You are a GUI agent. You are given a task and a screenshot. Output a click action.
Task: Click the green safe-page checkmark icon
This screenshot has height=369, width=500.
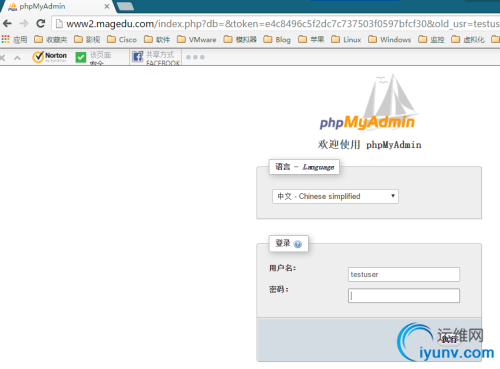point(81,57)
